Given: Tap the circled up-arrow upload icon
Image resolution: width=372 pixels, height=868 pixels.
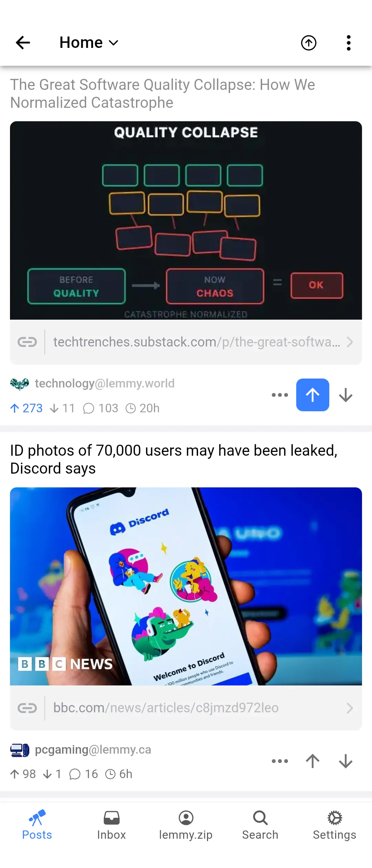Looking at the screenshot, I should coord(309,43).
